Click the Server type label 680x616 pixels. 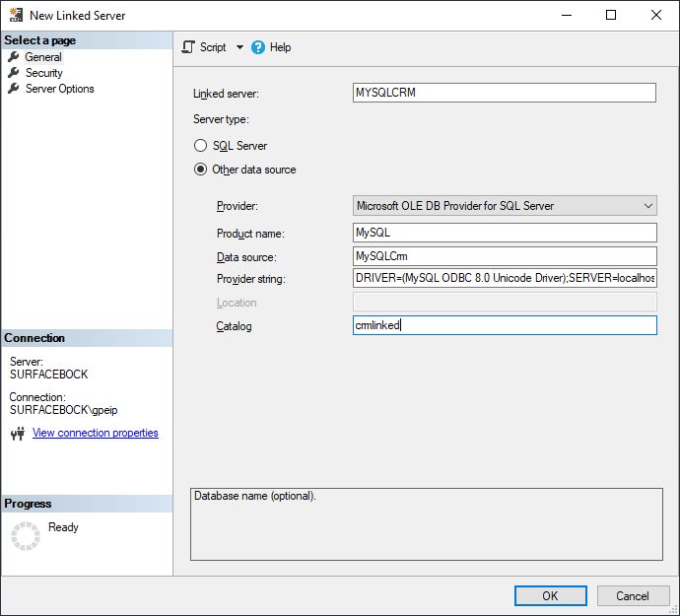221,119
